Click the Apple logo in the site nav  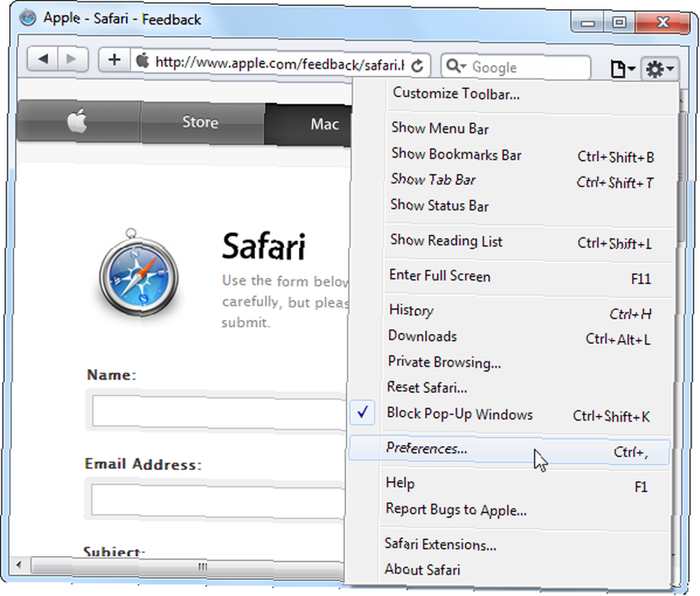pyautogui.click(x=77, y=120)
